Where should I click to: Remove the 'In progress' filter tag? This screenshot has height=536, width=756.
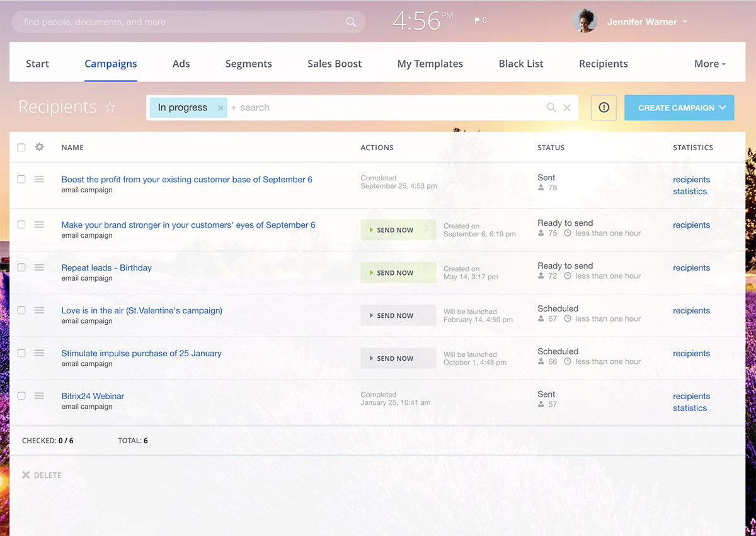[220, 108]
